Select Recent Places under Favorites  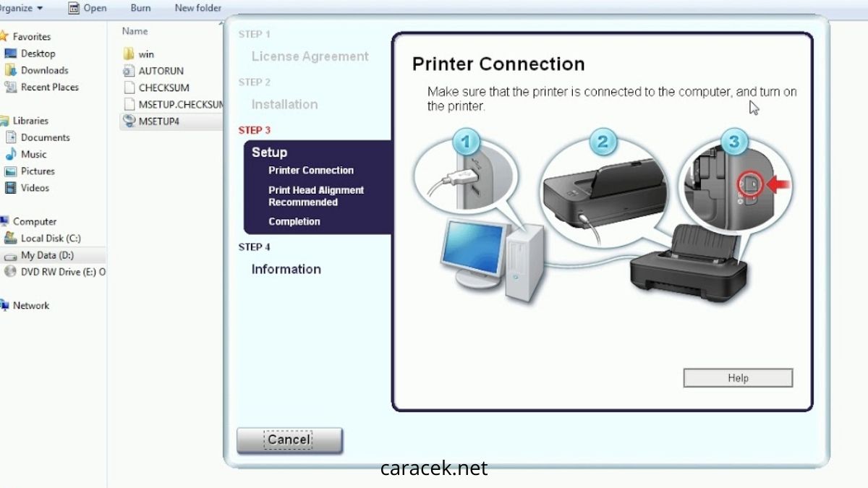coord(49,87)
